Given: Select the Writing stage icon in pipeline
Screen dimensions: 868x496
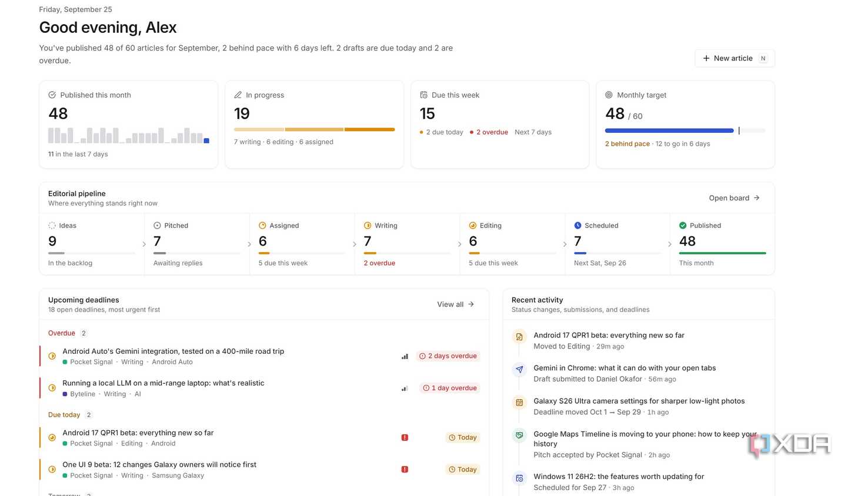Looking at the screenshot, I should point(368,225).
